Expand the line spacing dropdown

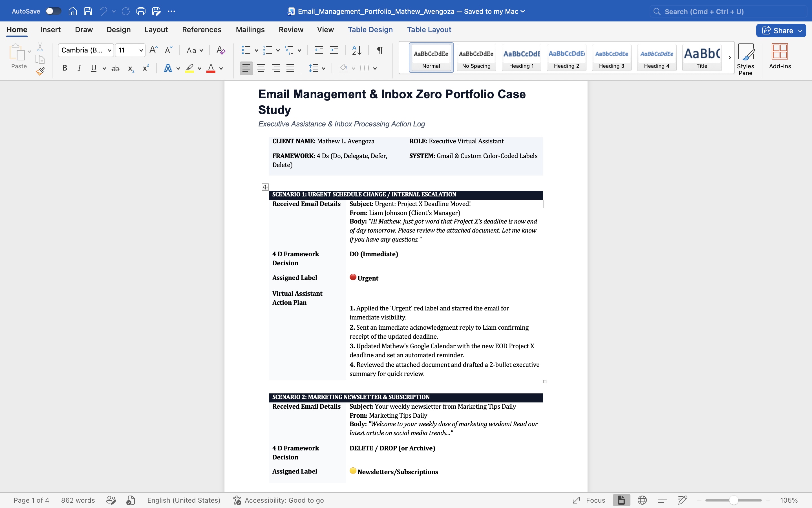pyautogui.click(x=323, y=69)
